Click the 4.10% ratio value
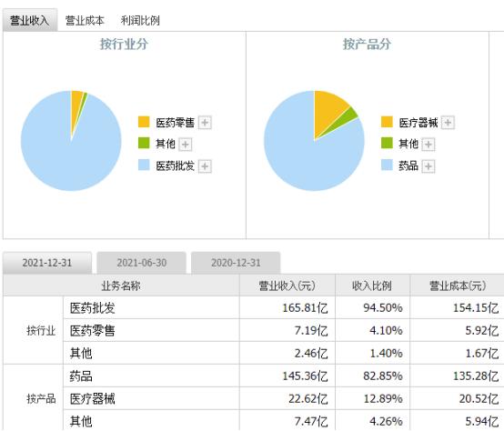 tap(386, 331)
